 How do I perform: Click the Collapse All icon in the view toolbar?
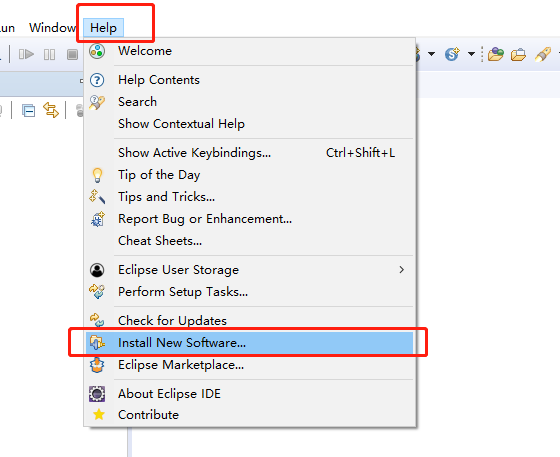click(28, 111)
